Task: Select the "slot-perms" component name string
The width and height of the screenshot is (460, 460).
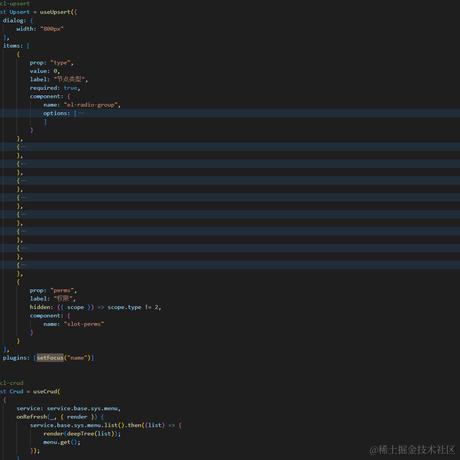Action: [x=84, y=324]
